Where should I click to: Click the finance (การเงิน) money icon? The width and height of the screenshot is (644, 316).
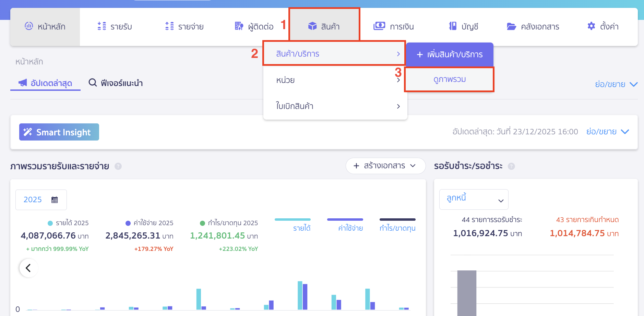(x=379, y=26)
